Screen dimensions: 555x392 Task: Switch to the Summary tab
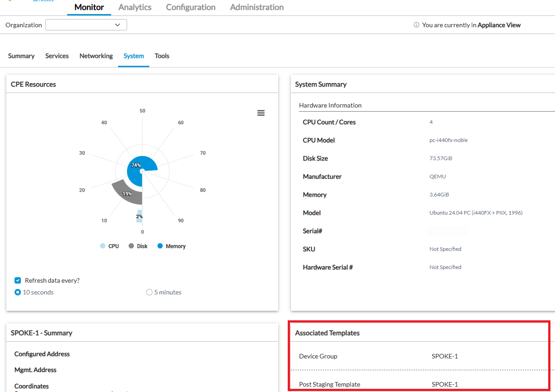[21, 56]
